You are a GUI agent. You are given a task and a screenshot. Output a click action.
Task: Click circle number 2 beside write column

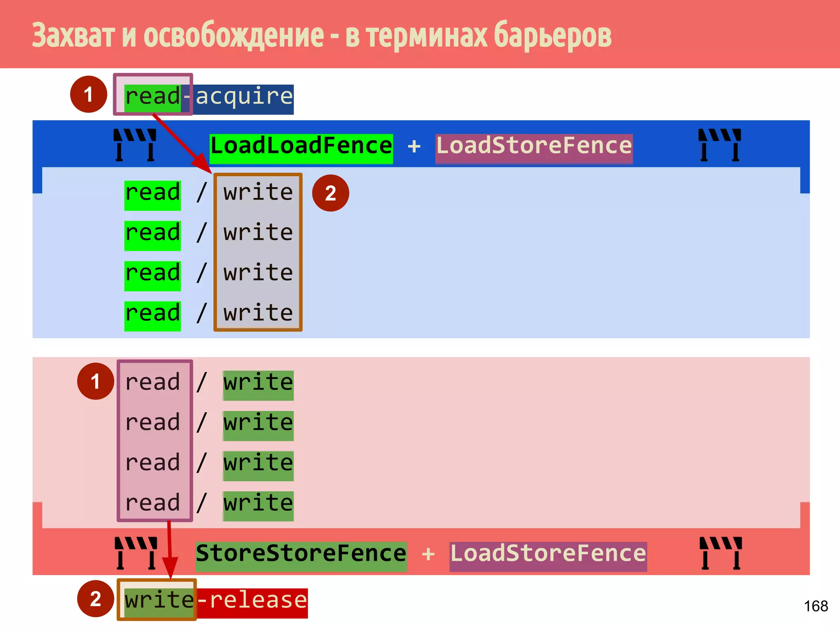click(x=331, y=193)
